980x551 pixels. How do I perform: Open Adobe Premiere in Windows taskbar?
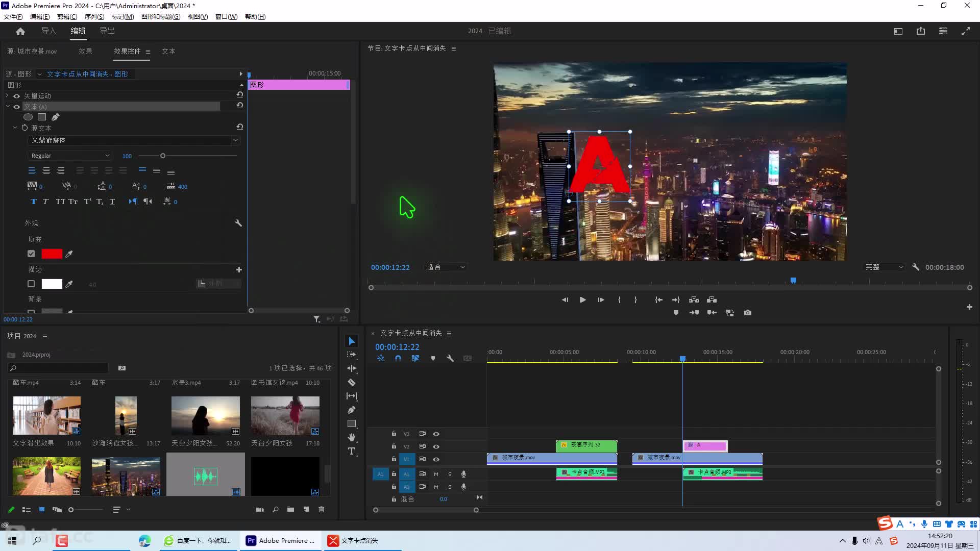tap(281, 540)
